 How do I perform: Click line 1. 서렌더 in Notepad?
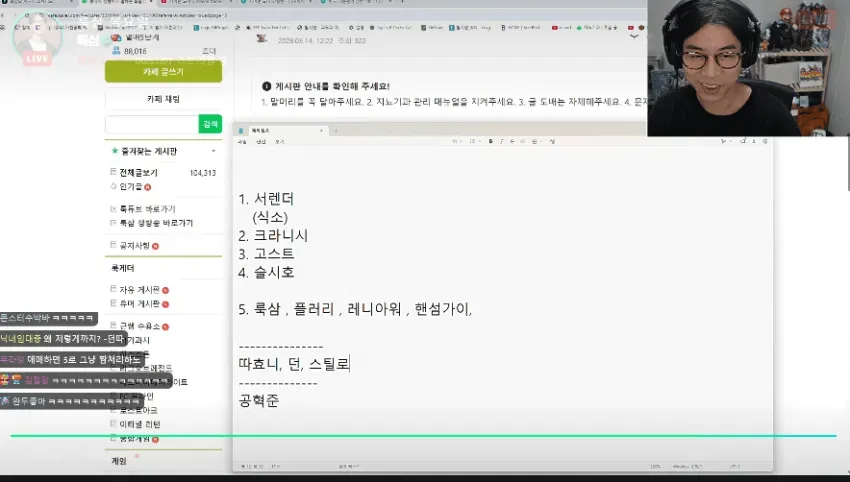pyautogui.click(x=266, y=198)
